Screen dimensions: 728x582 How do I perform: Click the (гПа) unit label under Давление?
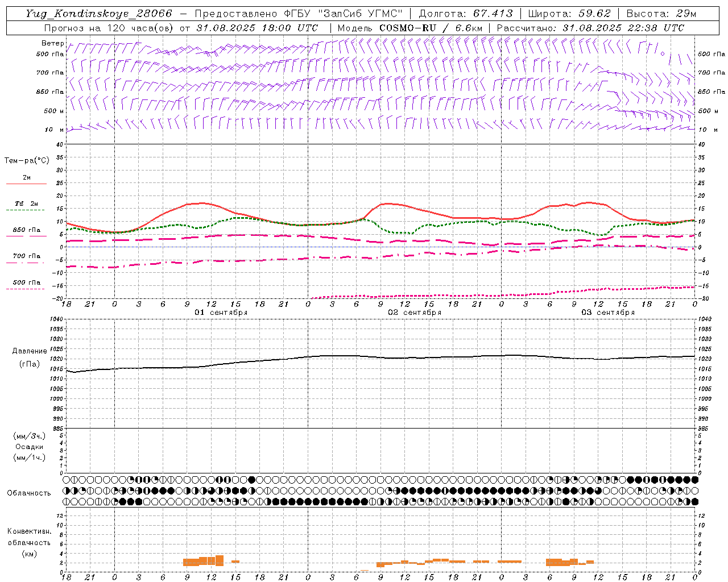30,364
